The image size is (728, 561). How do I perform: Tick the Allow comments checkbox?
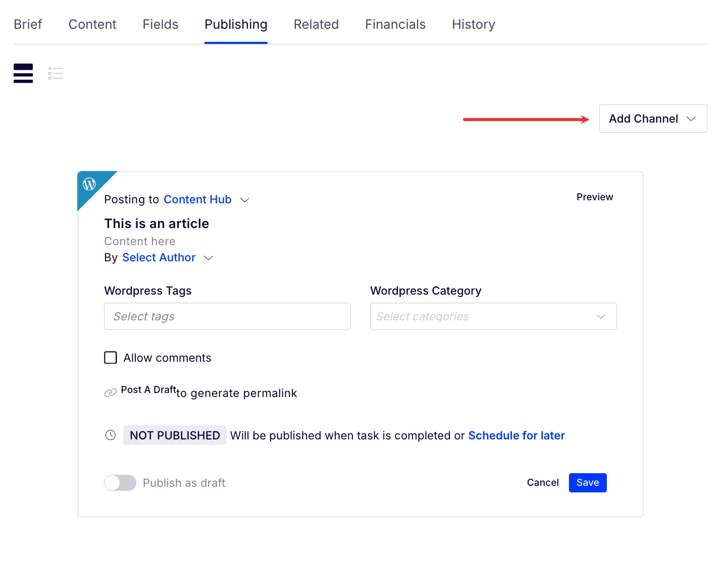111,358
